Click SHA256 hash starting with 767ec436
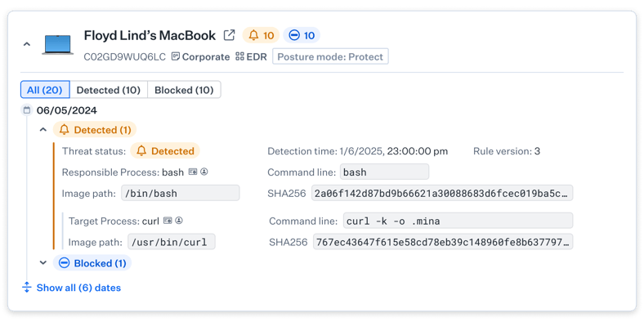Screen dimensions: 644x322 coord(443,242)
